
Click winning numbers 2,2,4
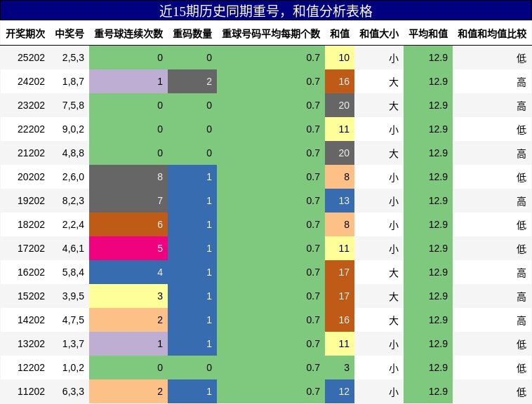[x=73, y=224]
